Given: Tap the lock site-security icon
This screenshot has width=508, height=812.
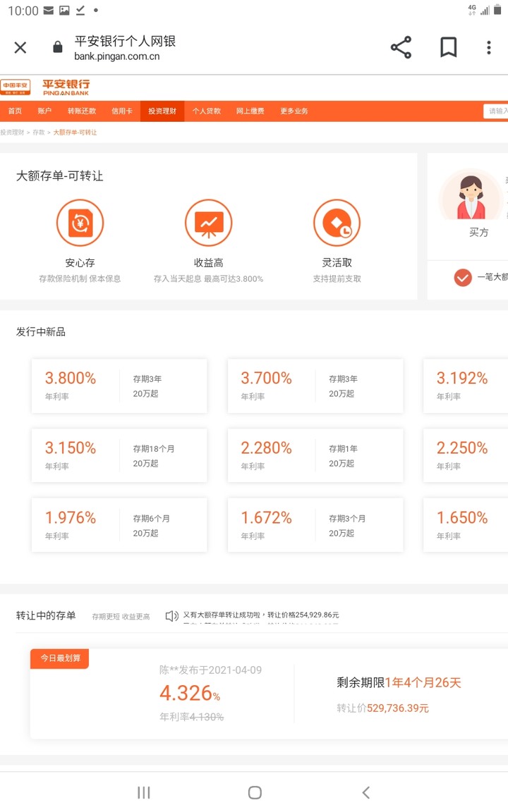Looking at the screenshot, I should tap(58, 47).
